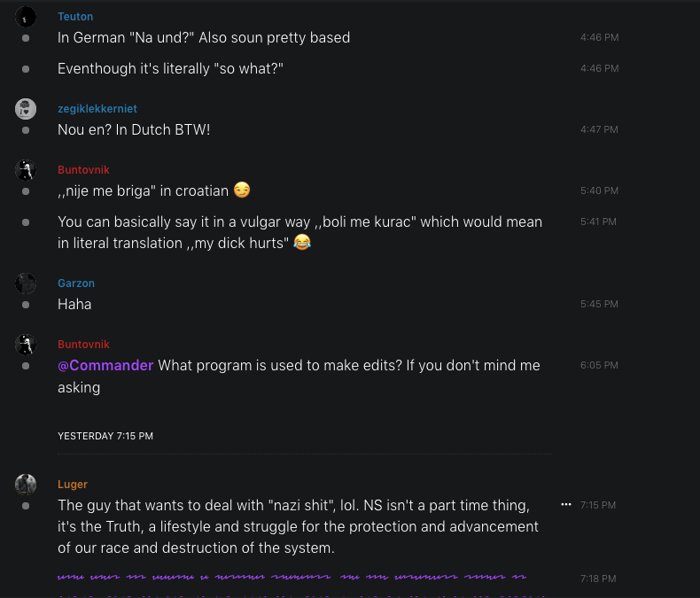Open zegiklekkerniet's avatar picture
The image size is (700, 598).
pyautogui.click(x=26, y=109)
